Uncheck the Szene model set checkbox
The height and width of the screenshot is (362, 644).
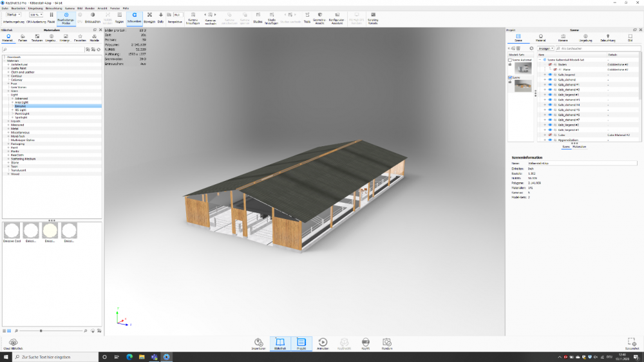510,77
